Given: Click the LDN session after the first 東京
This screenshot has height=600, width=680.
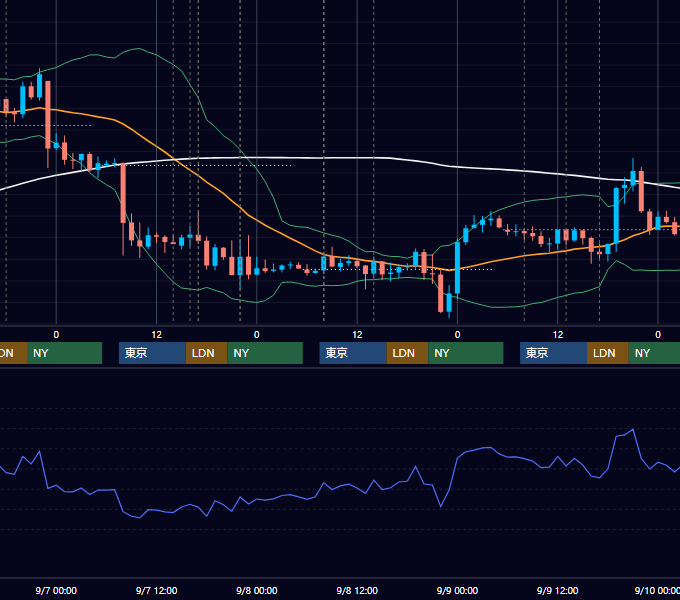Looking at the screenshot, I should pos(206,353).
